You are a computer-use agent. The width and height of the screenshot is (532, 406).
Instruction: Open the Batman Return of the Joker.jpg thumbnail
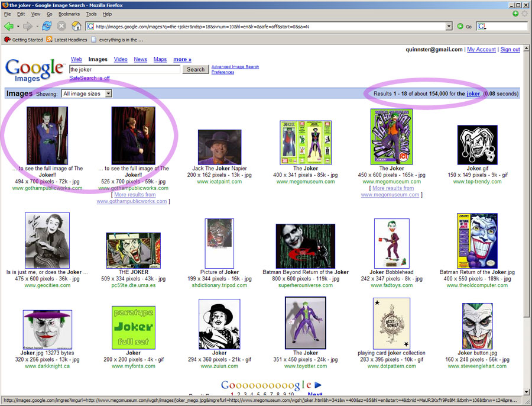(477, 241)
